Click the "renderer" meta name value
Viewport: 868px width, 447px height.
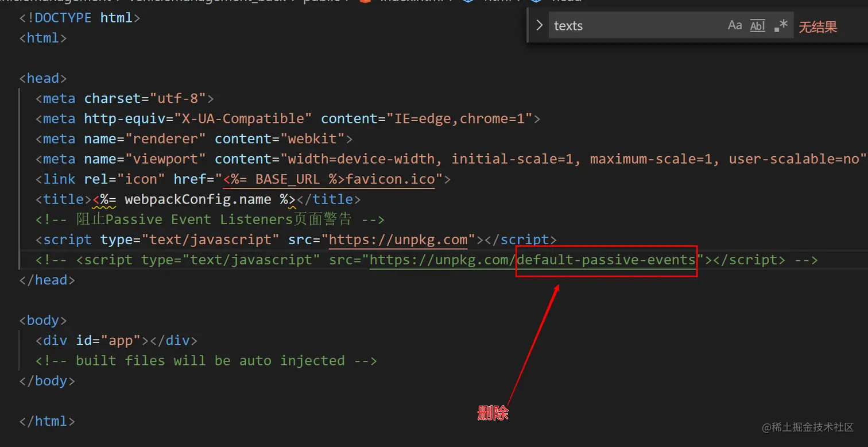166,138
